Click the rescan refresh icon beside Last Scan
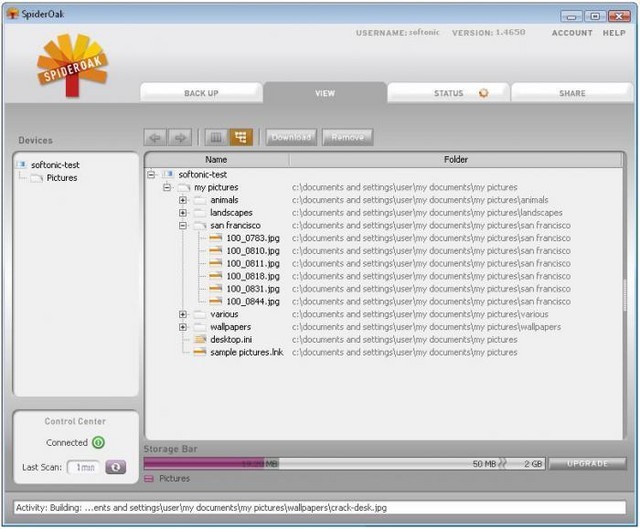This screenshot has width=640, height=529. click(116, 467)
